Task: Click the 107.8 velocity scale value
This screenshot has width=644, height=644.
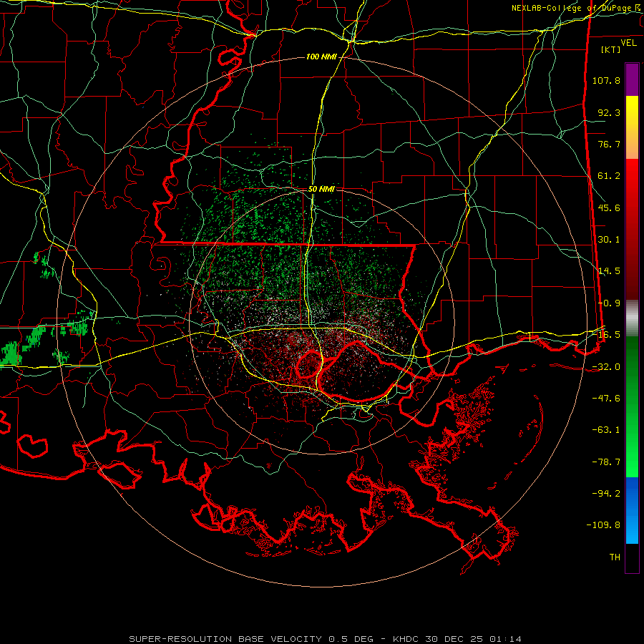Action: click(606, 80)
